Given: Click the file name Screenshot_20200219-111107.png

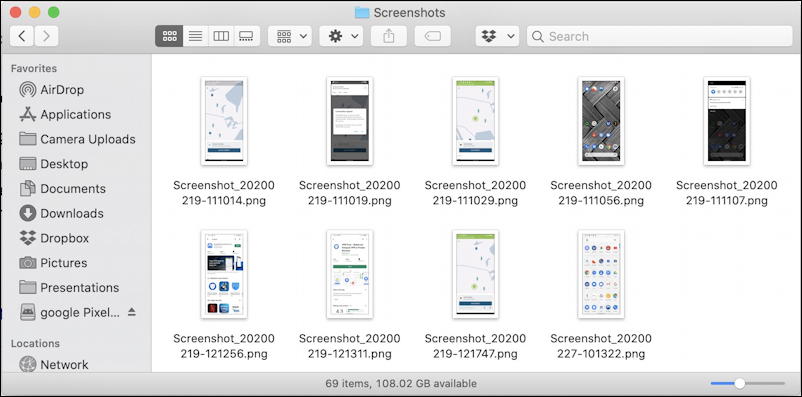Looking at the screenshot, I should click(x=727, y=193).
